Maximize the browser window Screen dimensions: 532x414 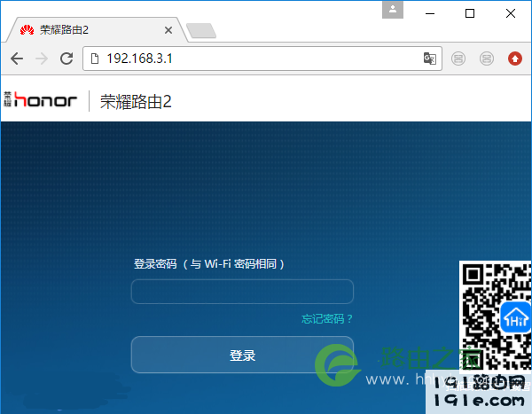[470, 13]
